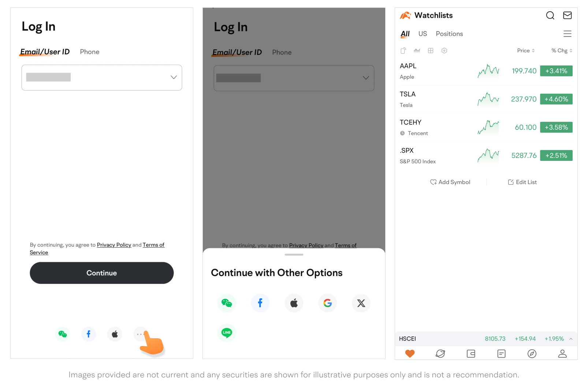Choose the X (Twitter) login option

click(x=361, y=303)
